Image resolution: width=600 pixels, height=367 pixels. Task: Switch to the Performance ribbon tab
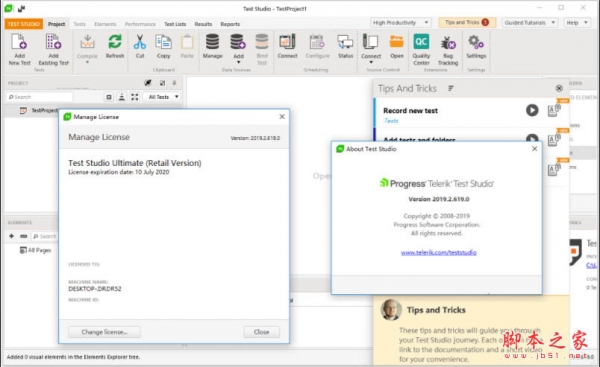[140, 24]
